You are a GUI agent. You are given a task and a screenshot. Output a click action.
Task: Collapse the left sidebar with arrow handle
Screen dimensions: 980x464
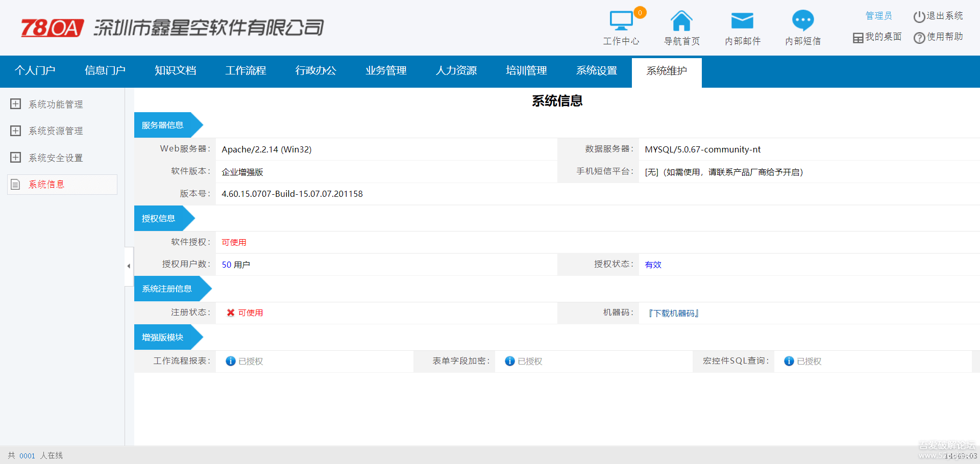coord(129,266)
